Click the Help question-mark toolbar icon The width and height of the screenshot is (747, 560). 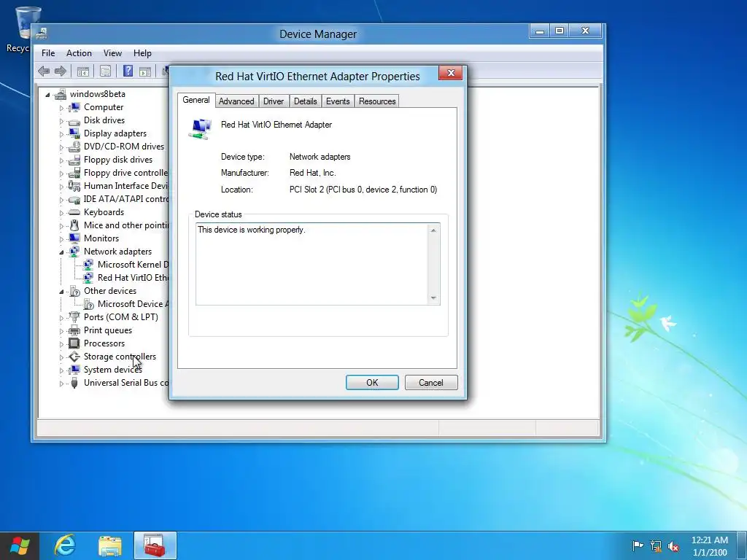(x=128, y=71)
